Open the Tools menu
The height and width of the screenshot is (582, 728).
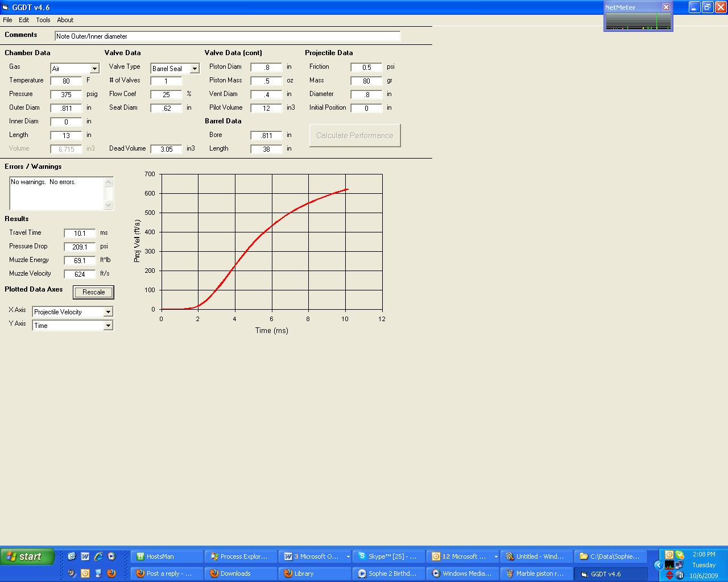click(x=43, y=20)
